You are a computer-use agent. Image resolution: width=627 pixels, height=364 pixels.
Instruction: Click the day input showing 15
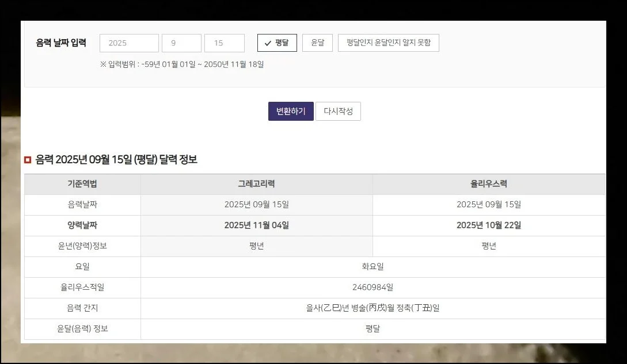[225, 43]
